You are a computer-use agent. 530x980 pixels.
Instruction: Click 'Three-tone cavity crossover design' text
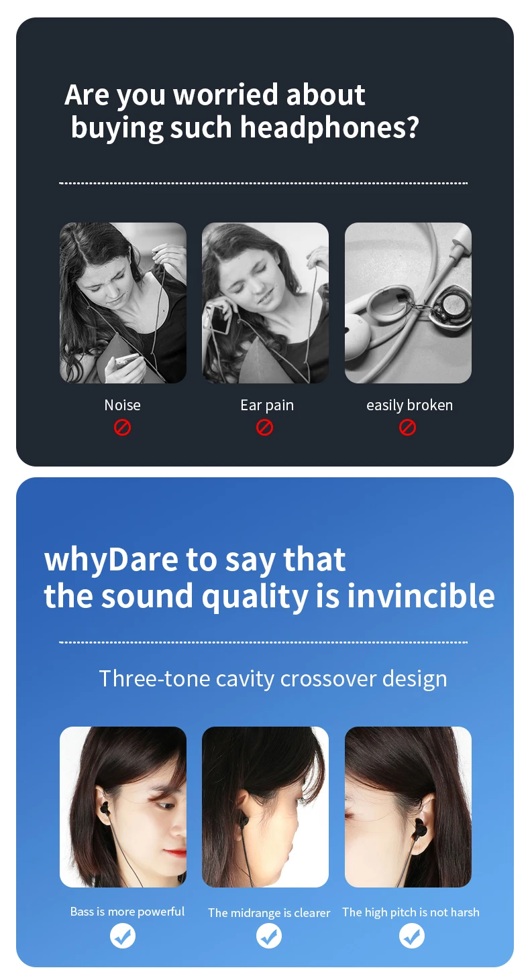point(273,678)
